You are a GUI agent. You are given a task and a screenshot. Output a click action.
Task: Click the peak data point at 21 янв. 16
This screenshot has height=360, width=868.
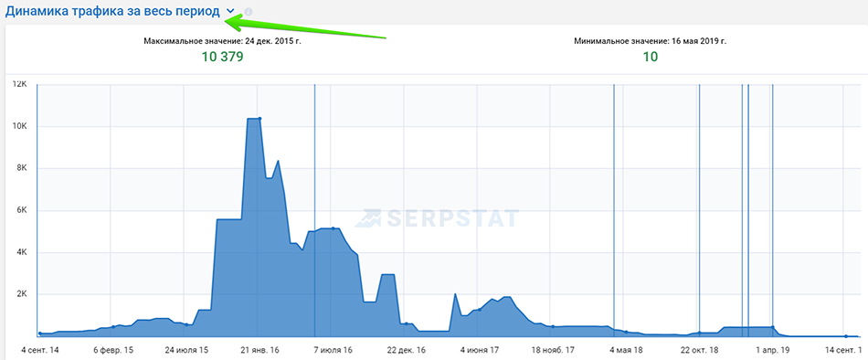259,119
